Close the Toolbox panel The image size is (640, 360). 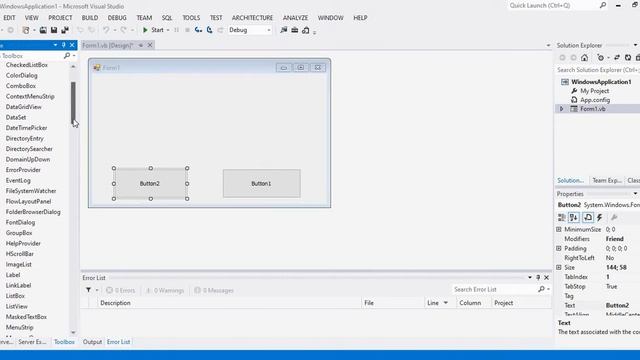[x=72, y=45]
